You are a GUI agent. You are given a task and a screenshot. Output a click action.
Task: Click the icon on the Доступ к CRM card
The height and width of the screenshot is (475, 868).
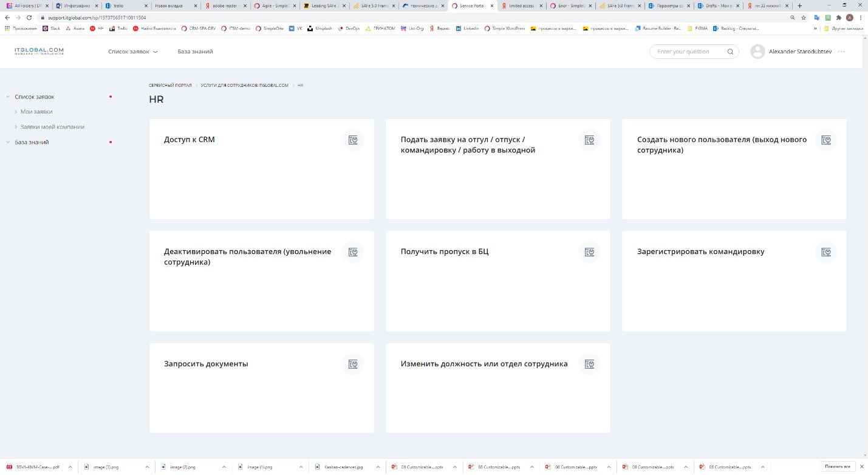[353, 140]
